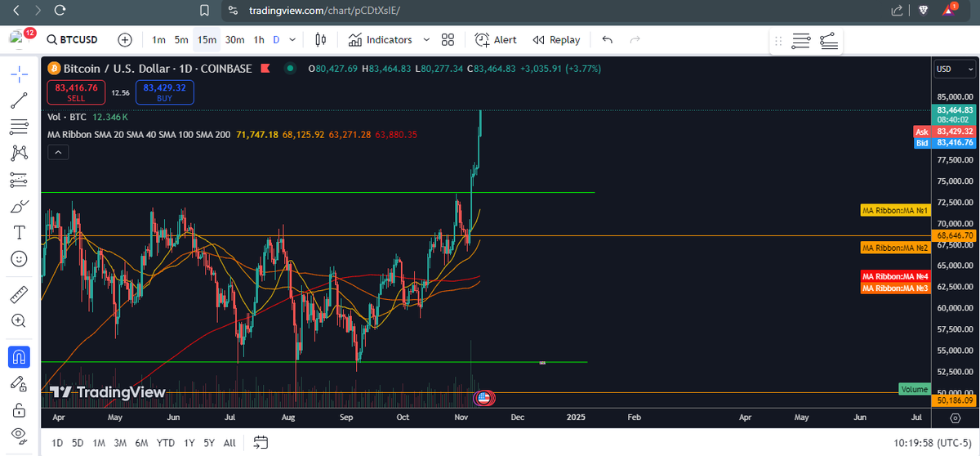Screen dimensions: 980x456
Task: Select the D daily timeframe
Action: tap(276, 39)
